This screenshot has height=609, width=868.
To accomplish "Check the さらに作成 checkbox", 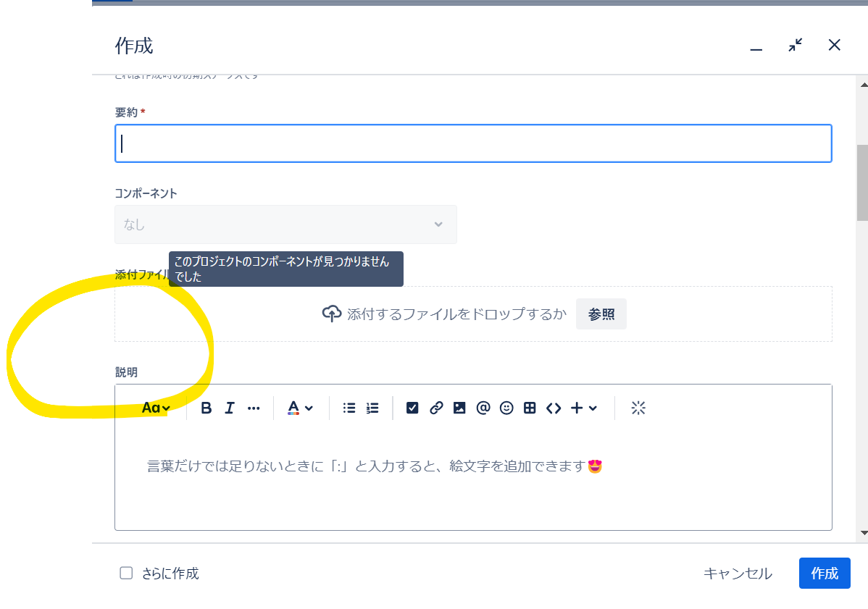I will 126,573.
